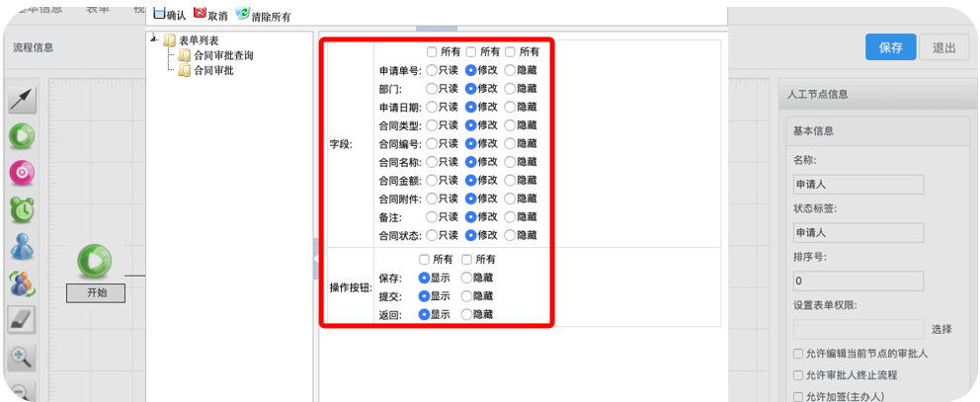Image resolution: width=980 pixels, height=402 pixels.
Task: Check 允许编辑当前节点的审批人 option
Action: click(x=798, y=354)
